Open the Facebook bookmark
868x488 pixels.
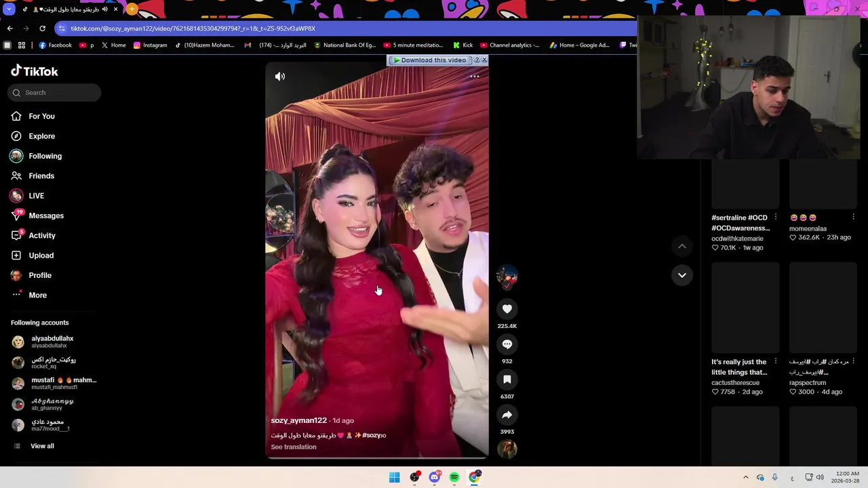coord(55,45)
